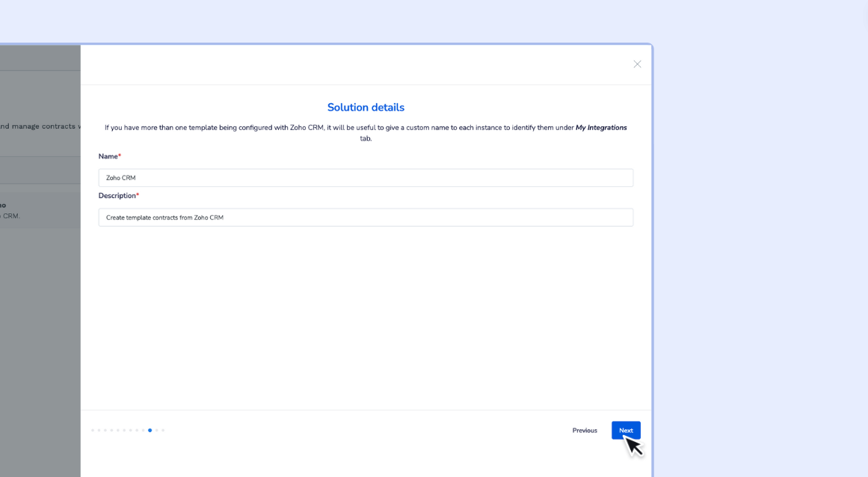Close the Solution details dialog
The height and width of the screenshot is (477, 868).
(x=637, y=64)
